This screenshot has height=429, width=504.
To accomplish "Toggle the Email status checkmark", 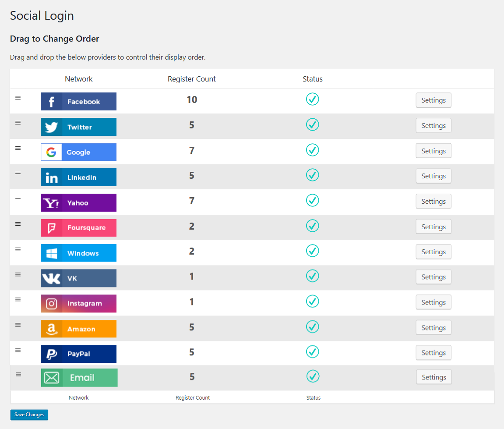I will [x=313, y=376].
